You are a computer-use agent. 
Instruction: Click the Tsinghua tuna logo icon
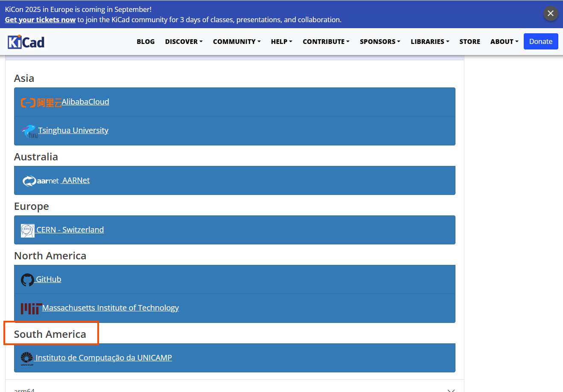coord(29,131)
